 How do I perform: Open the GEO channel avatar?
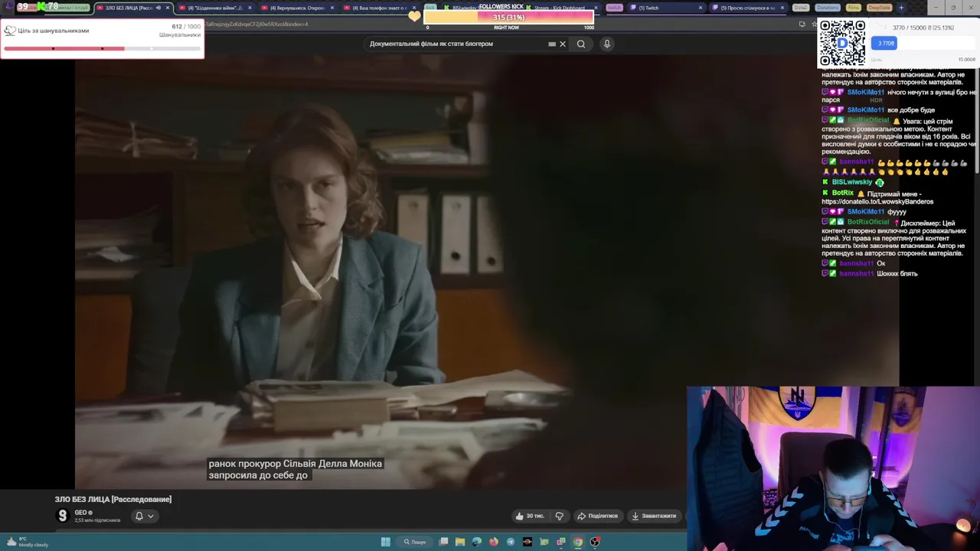[63, 516]
